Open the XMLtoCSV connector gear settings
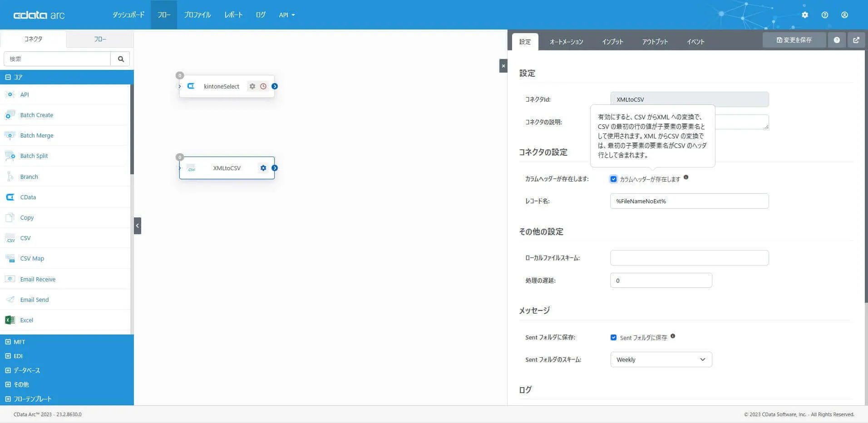868x423 pixels. [x=263, y=168]
